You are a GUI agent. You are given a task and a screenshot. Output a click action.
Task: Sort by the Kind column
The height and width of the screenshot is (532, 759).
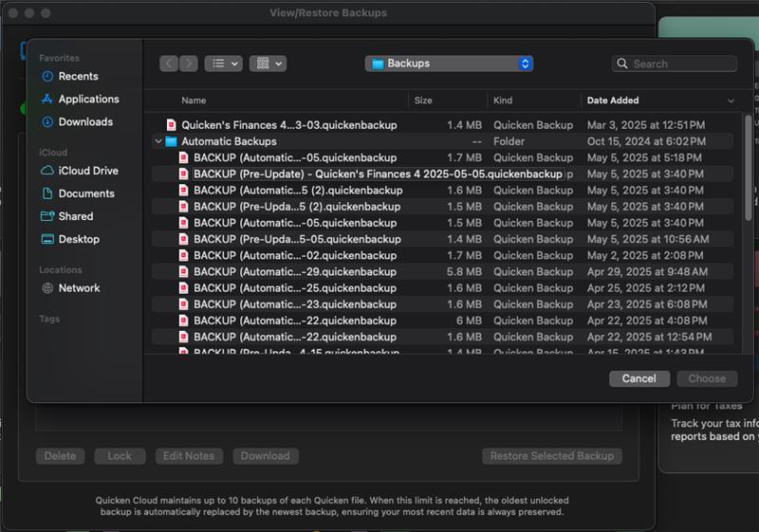(x=503, y=101)
